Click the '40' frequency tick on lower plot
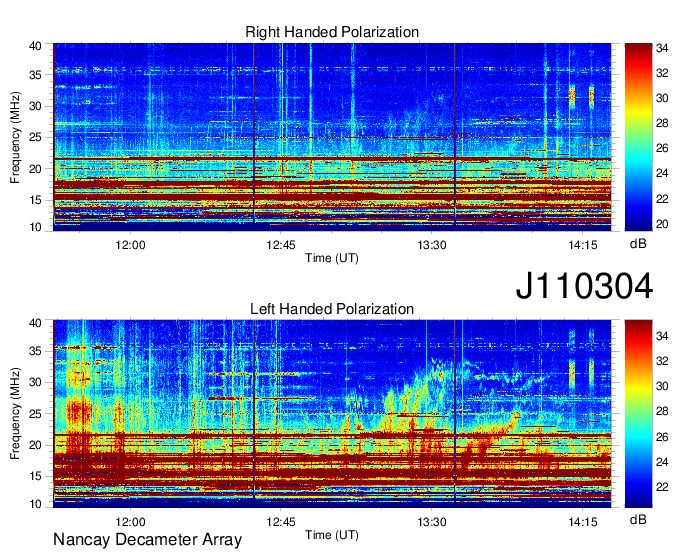 pyautogui.click(x=35, y=323)
